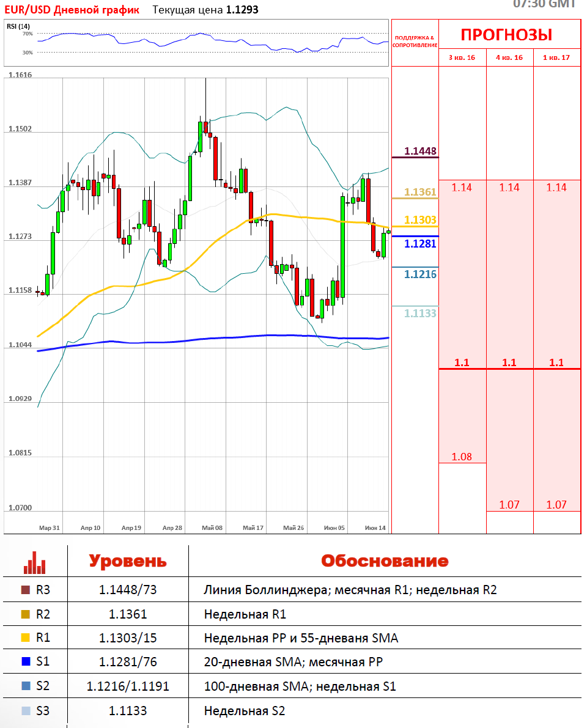Screen dimensions: 587x728
Task: Click the 1.1216/1.1191 level cell
Action: [128, 686]
